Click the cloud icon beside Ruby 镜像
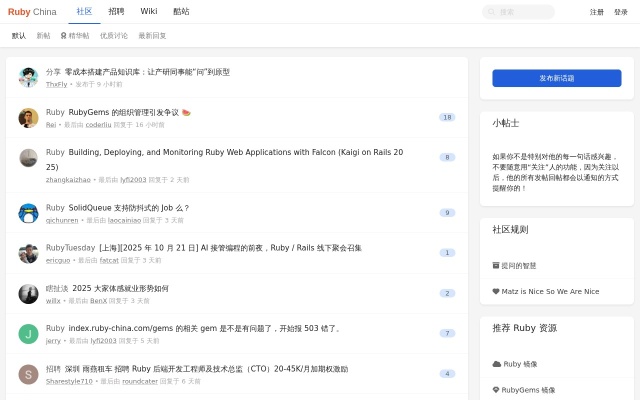The image size is (640, 400). click(496, 364)
